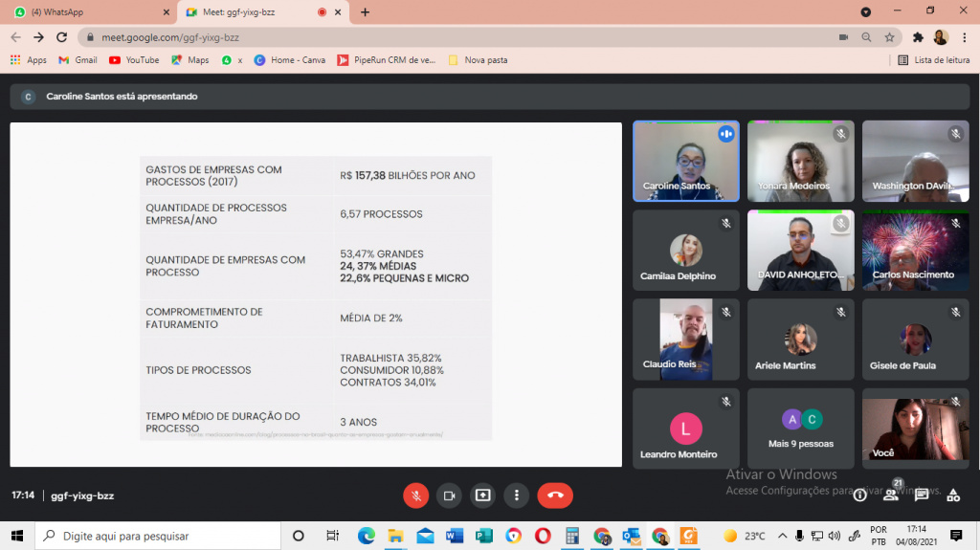The height and width of the screenshot is (550, 980).
Task: Open meeting details info icon
Action: 860,495
